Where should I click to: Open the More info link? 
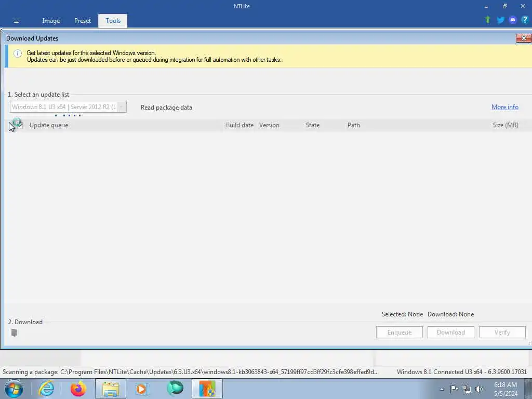[504, 107]
